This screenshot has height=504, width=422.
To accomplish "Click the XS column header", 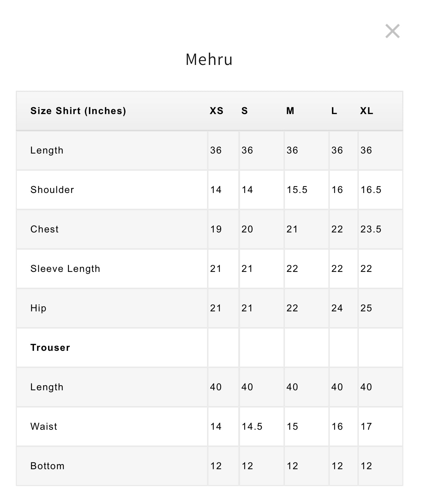I will [216, 111].
